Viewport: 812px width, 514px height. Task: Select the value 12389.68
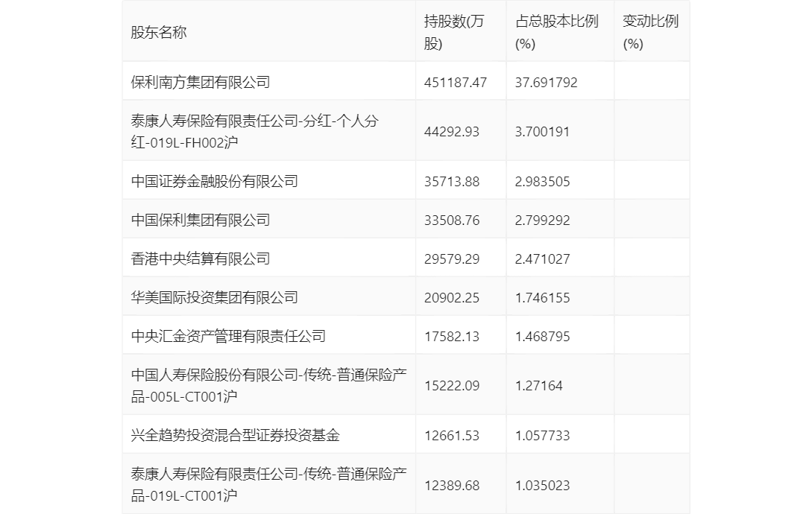coord(452,486)
